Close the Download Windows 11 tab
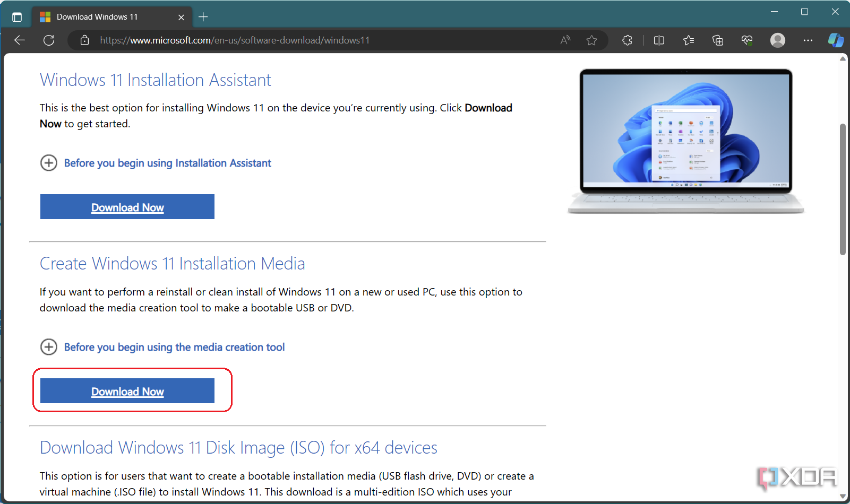This screenshot has width=850, height=504. 181,17
